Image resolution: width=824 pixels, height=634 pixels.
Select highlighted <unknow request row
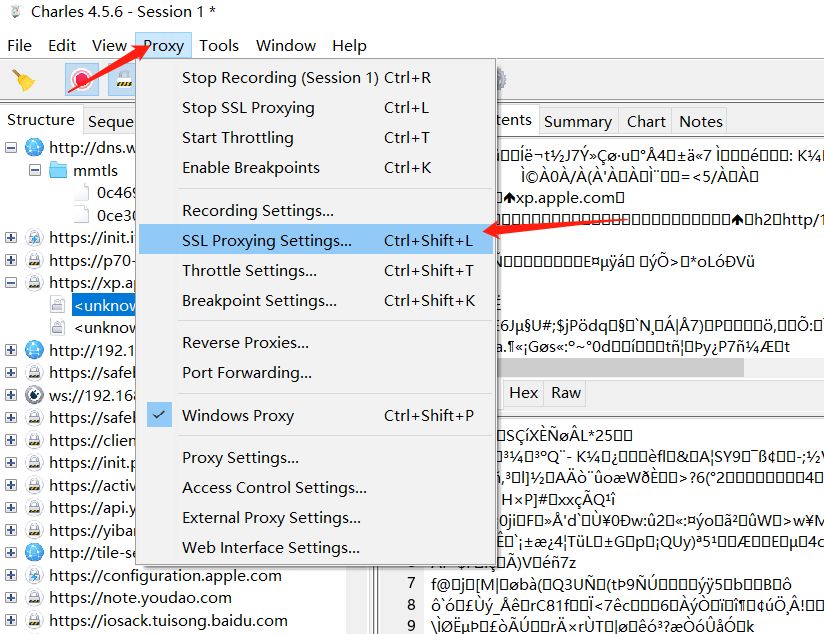[104, 305]
